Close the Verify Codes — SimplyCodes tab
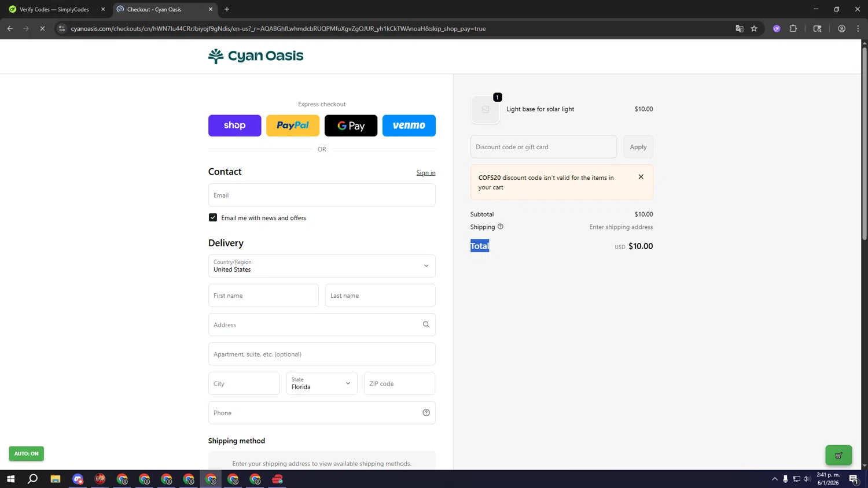This screenshot has height=488, width=868. [x=103, y=9]
